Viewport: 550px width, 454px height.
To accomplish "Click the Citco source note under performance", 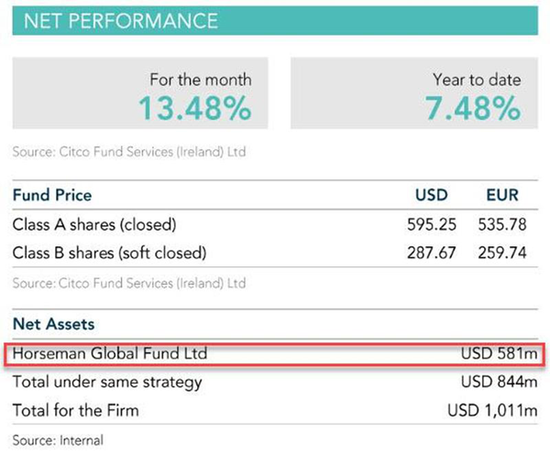I will pyautogui.click(x=129, y=152).
